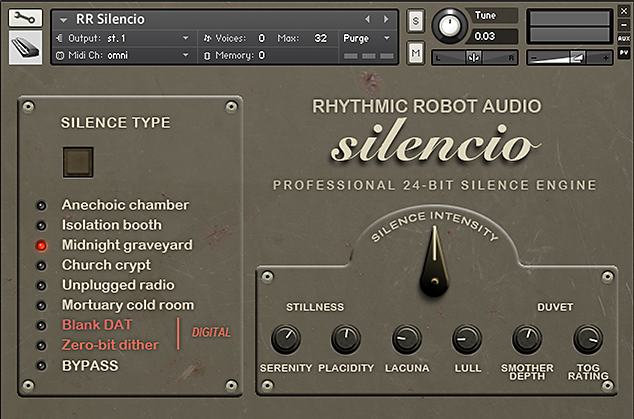Click the Silence Intensity pointer knob
The image size is (634, 419).
435,261
